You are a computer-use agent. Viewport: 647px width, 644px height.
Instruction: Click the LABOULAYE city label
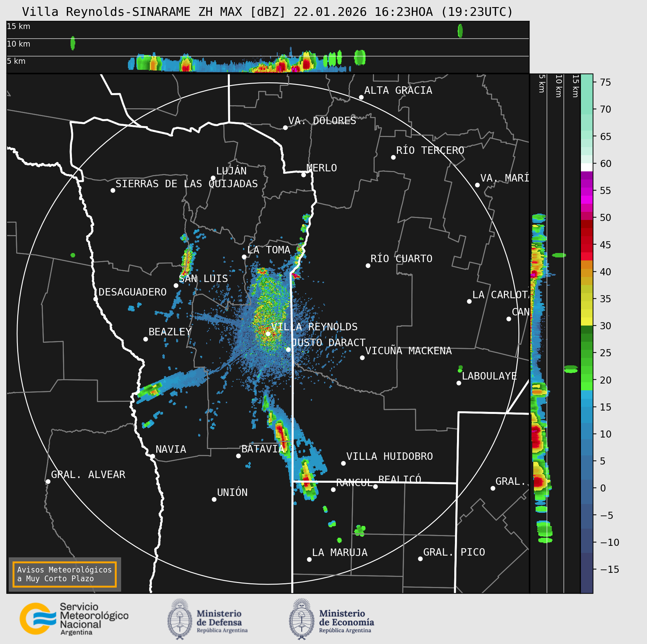click(489, 376)
